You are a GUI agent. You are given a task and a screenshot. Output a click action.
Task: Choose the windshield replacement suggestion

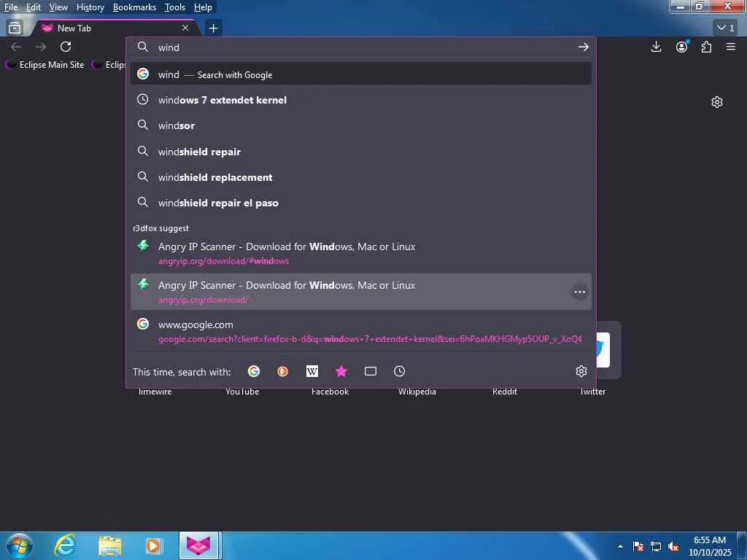point(360,177)
